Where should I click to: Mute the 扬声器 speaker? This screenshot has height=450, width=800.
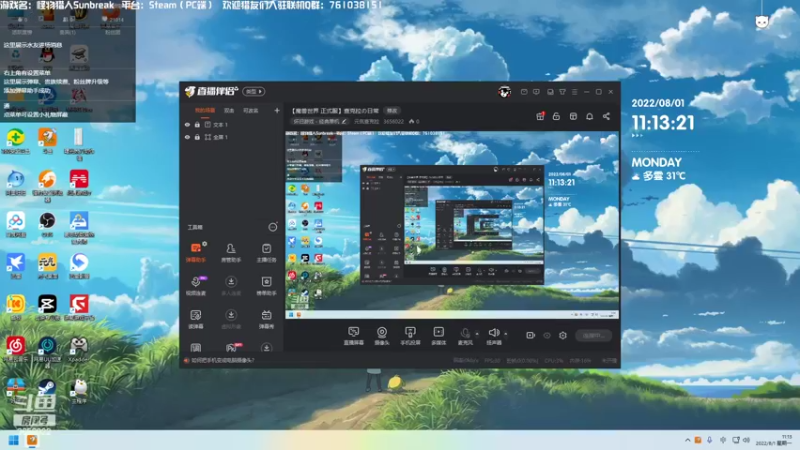493,336
